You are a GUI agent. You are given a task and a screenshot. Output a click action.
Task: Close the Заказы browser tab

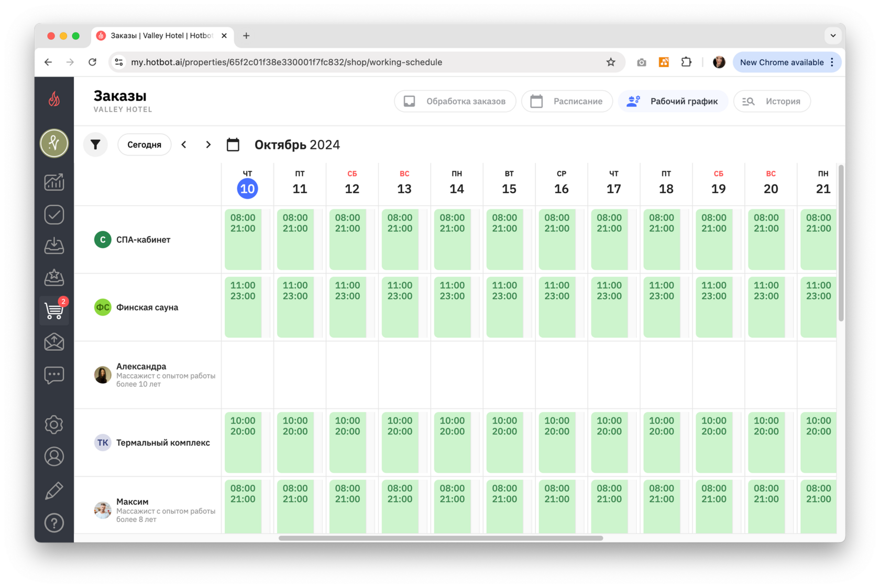[x=224, y=36]
